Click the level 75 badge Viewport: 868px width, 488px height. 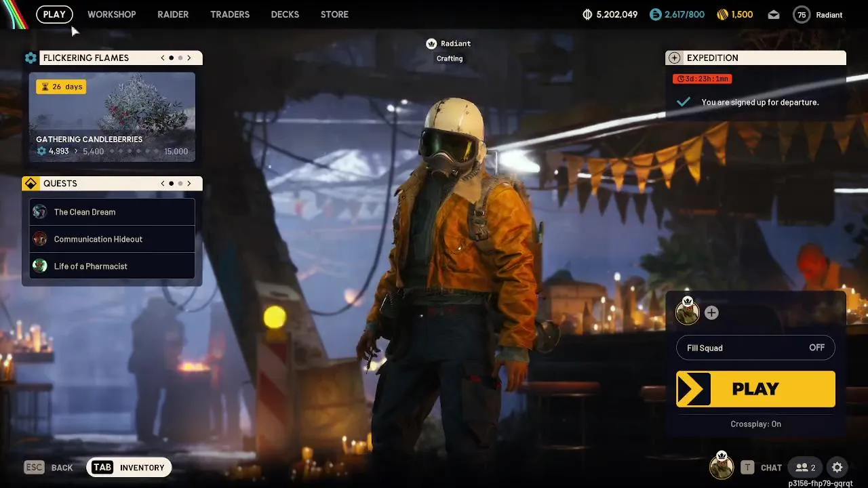click(802, 14)
